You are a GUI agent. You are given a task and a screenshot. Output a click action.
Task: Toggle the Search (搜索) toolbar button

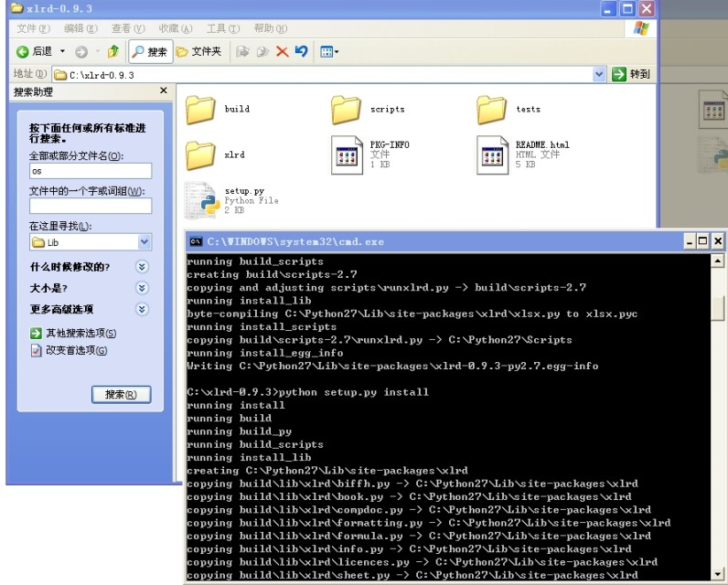tap(149, 51)
